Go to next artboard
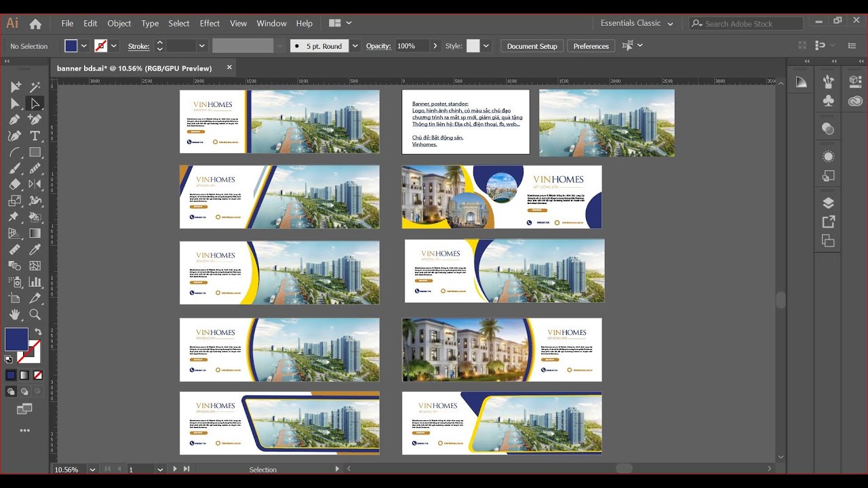 tap(175, 469)
